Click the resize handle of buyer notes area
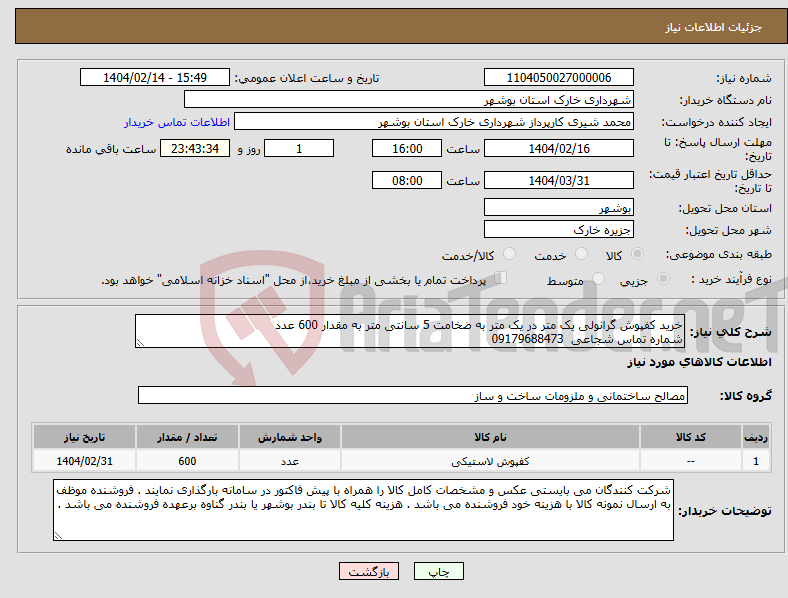 58,536
